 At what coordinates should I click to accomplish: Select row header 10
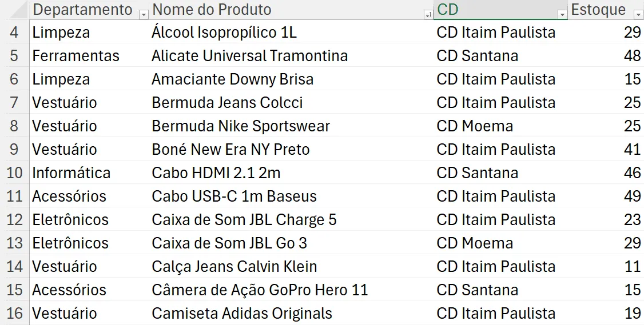pos(14,172)
